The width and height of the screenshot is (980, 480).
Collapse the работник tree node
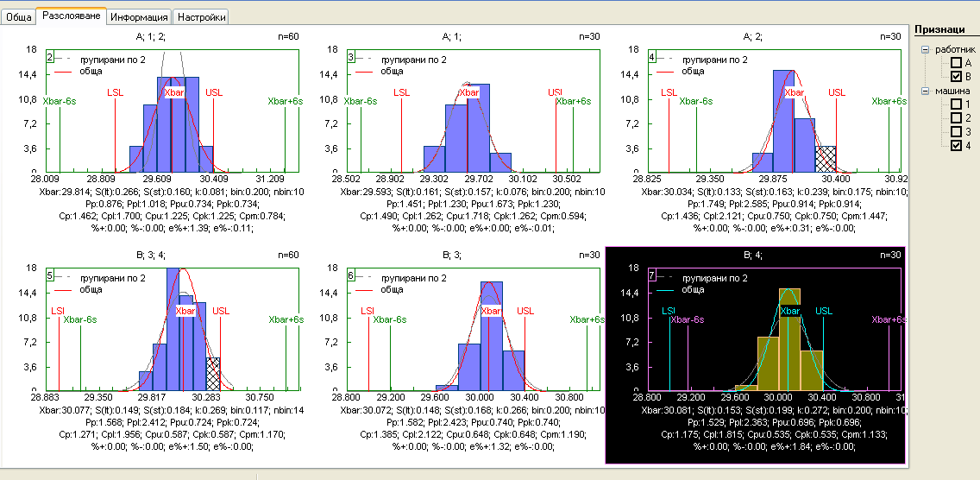click(926, 50)
